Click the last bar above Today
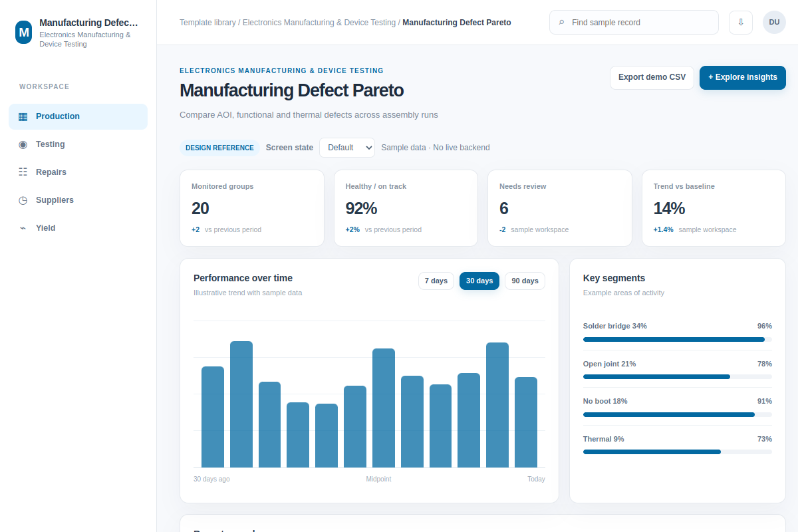Image resolution: width=798 pixels, height=532 pixels. 526,422
